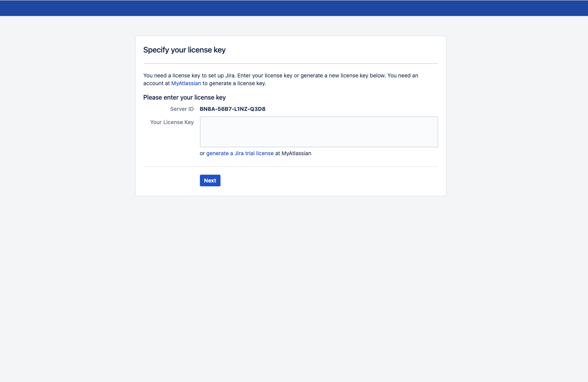This screenshot has width=588, height=382.
Task: Click the word or before the trial license link
Action: click(x=202, y=153)
